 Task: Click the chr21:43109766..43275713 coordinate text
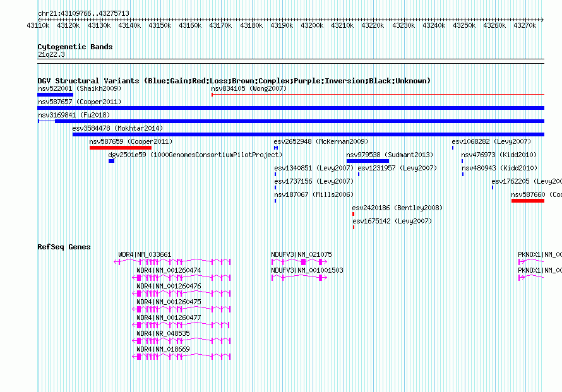point(83,13)
